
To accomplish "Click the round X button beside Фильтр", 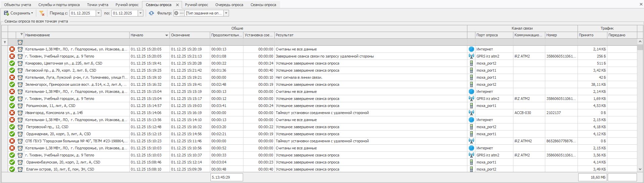I will (176, 13).
